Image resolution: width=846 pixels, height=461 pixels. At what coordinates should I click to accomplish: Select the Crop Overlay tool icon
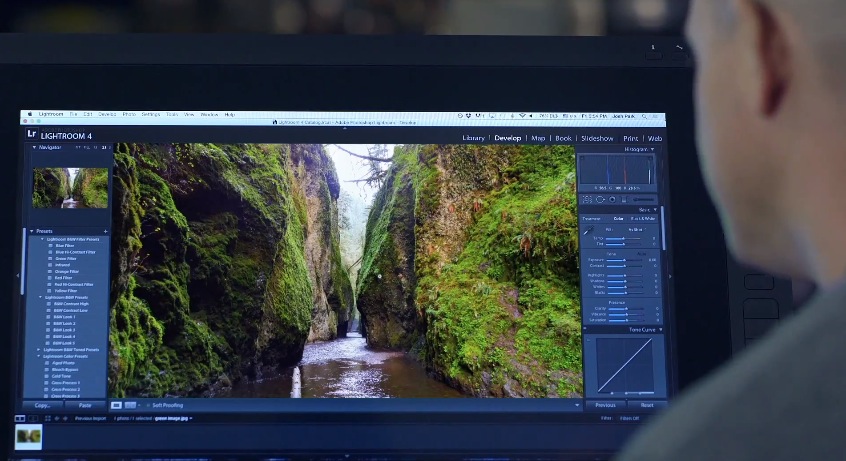[588, 199]
